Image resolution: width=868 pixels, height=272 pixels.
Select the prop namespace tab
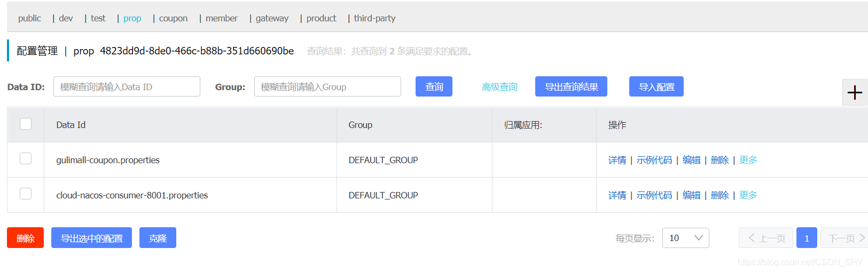point(132,18)
